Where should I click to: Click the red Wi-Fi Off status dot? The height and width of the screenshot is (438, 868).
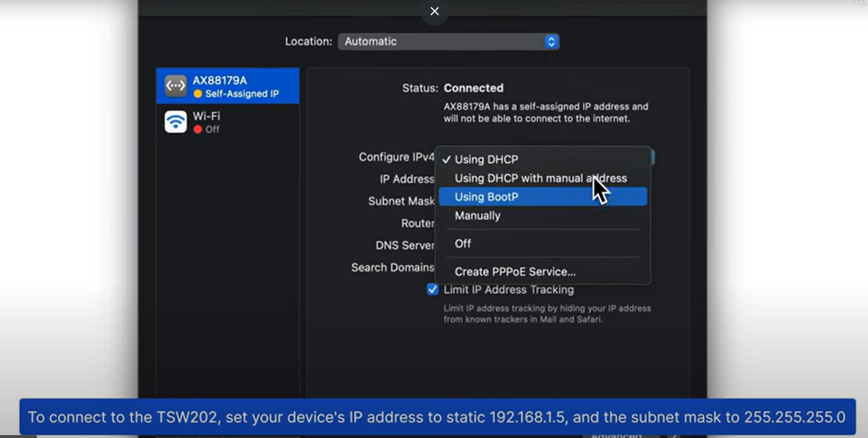[197, 129]
